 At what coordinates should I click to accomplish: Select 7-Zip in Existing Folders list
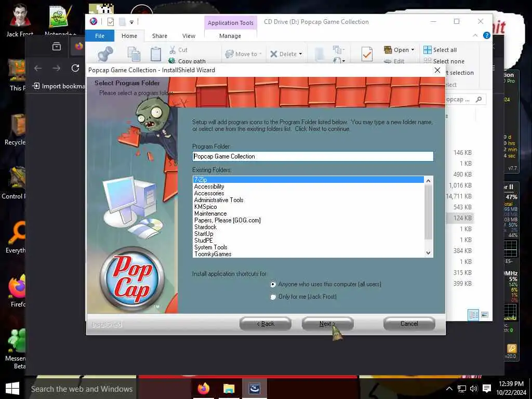(x=308, y=179)
